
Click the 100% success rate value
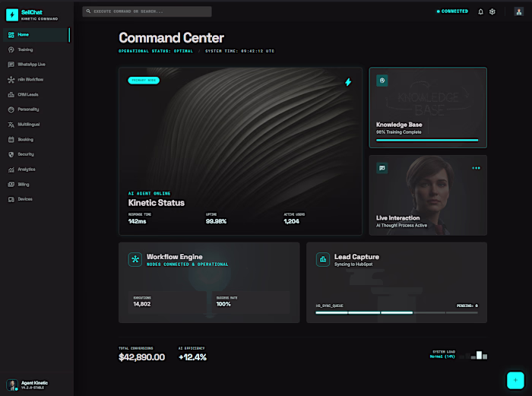coord(223,304)
